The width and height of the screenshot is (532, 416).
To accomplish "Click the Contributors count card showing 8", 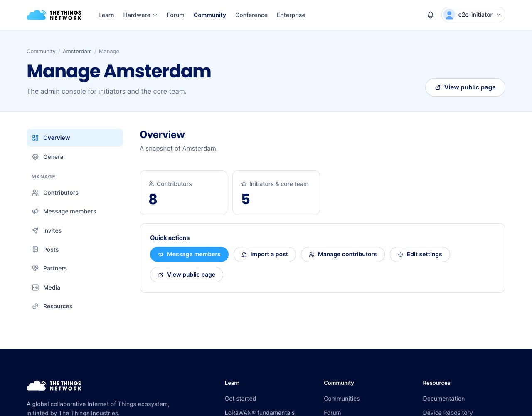I will 183,193.
